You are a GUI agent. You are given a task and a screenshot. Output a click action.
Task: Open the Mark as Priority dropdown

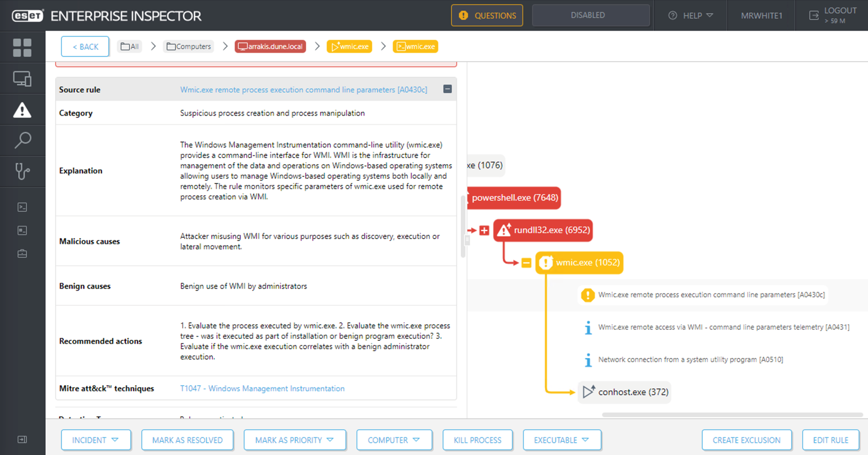click(x=295, y=440)
